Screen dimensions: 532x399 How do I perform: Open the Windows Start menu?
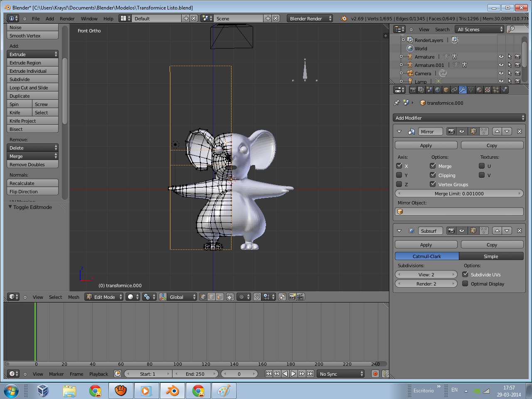click(11, 391)
